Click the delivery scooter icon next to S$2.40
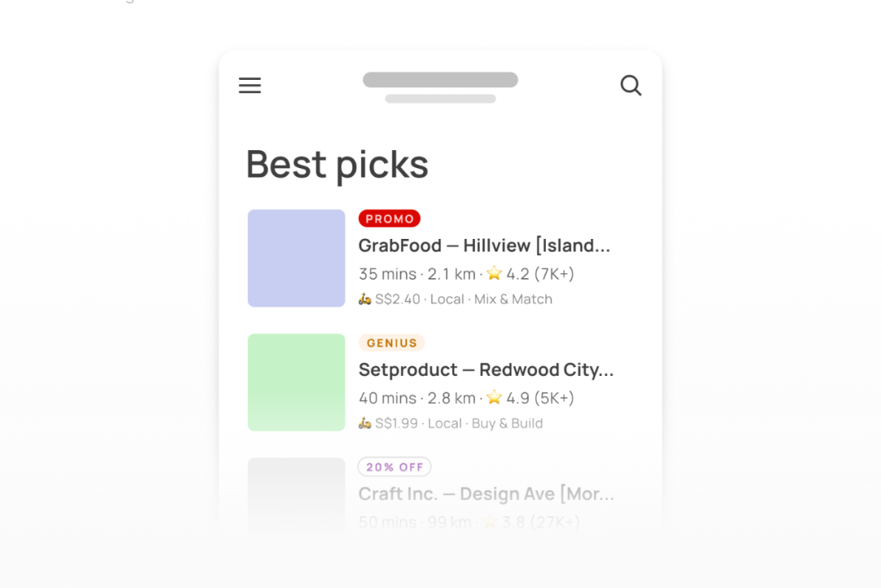This screenshot has height=588, width=881. point(365,298)
